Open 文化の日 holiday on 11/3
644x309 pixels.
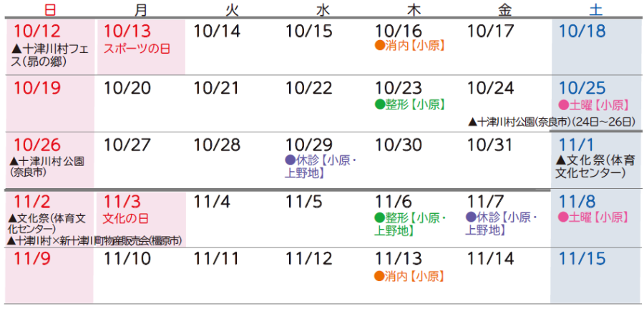pos(127,217)
